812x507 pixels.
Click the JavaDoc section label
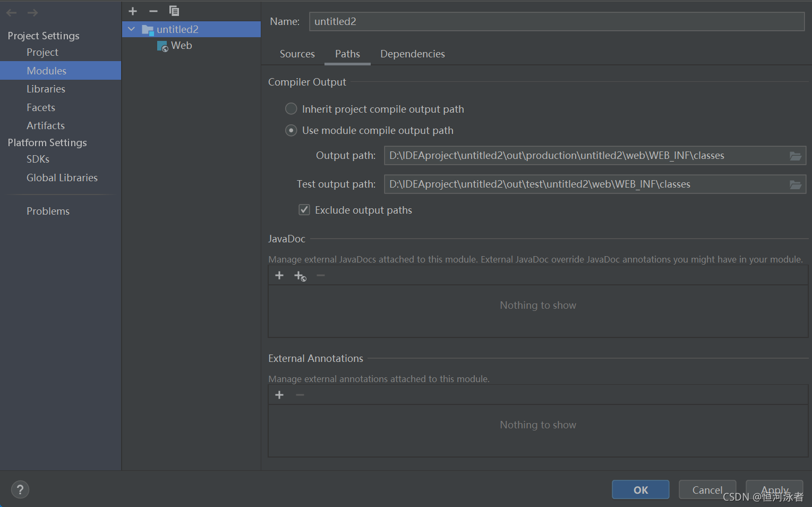pyautogui.click(x=287, y=239)
